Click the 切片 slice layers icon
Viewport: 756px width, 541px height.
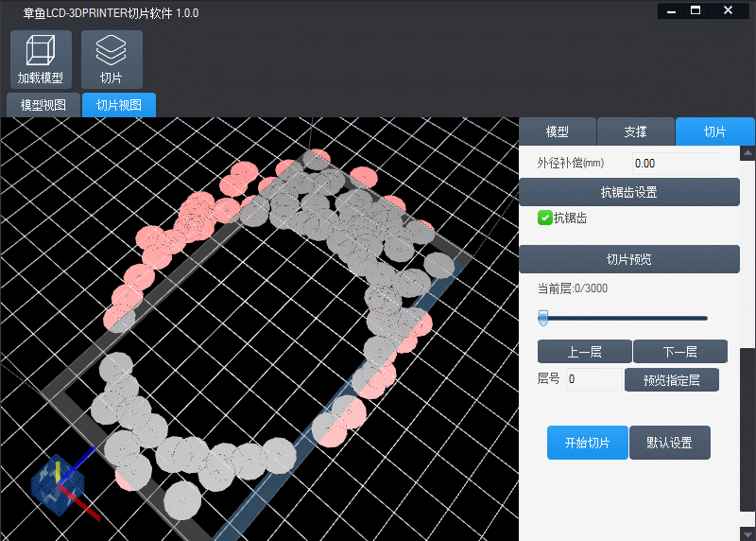coord(112,60)
